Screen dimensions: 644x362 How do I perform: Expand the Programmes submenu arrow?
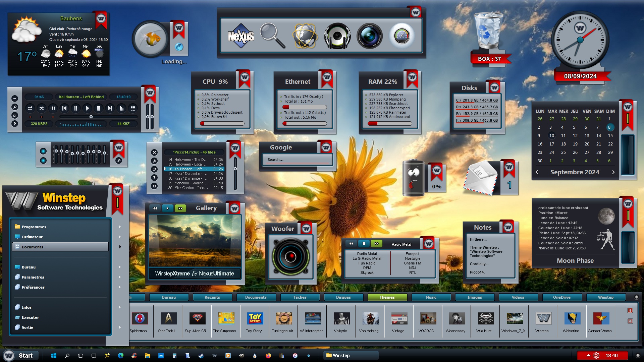point(120,227)
